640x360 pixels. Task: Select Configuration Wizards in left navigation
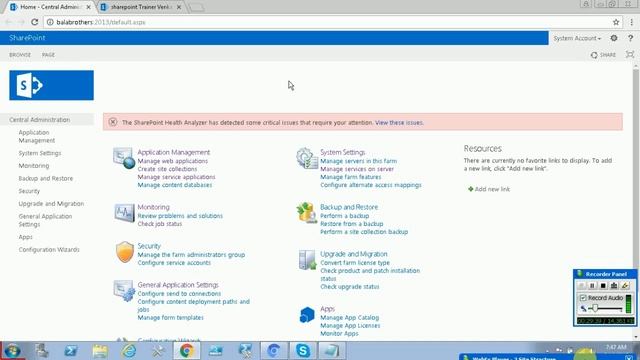tap(49, 249)
